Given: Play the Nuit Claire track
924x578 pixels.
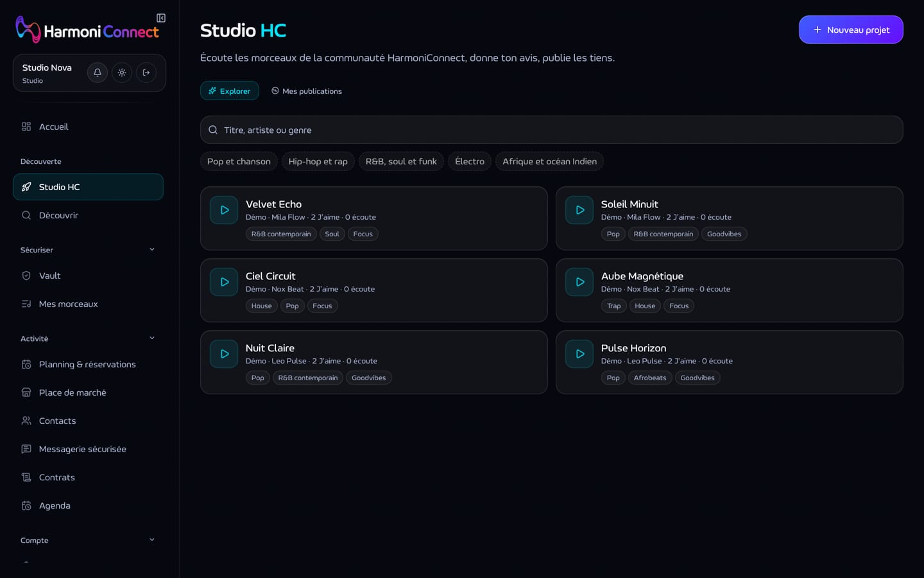Looking at the screenshot, I should pos(224,354).
